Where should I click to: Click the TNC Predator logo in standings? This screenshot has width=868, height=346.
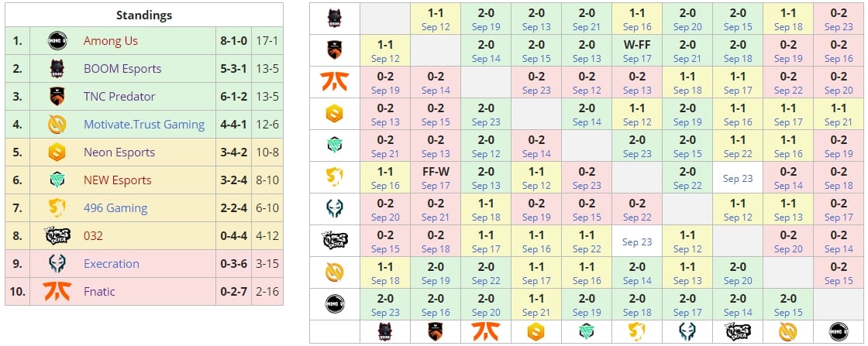coord(57,97)
